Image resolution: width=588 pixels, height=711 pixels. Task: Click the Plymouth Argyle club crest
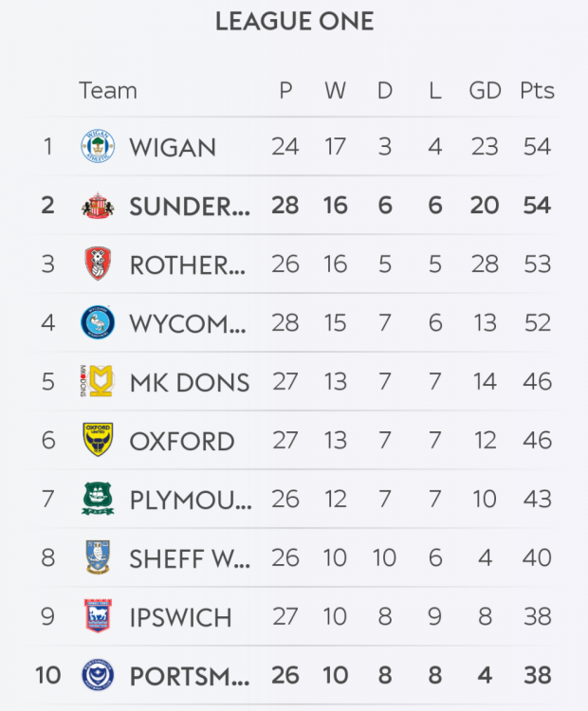97,500
